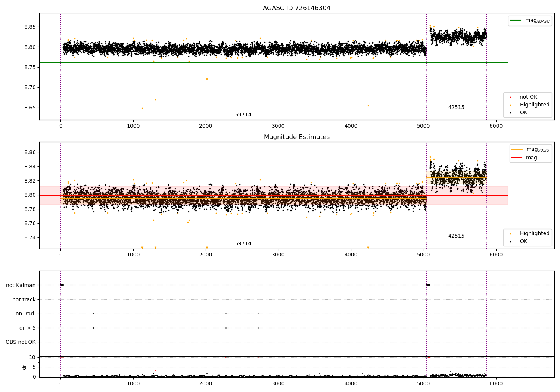Click the 8.85 y-axis tick in top plot

click(30, 27)
